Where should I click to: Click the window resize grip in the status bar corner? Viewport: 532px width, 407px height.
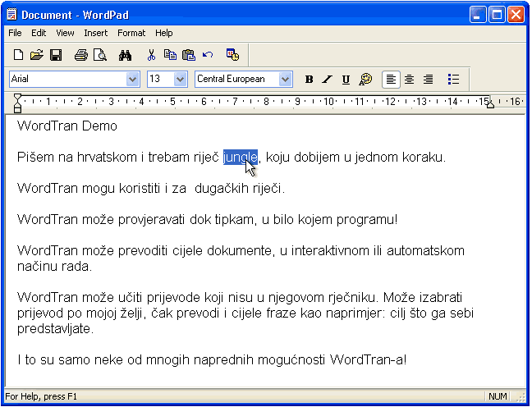[520, 397]
